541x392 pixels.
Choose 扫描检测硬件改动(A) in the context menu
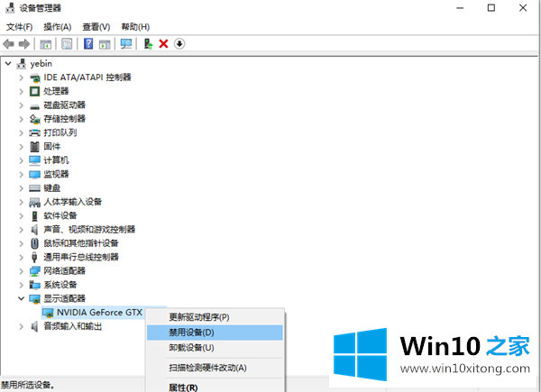click(x=215, y=368)
